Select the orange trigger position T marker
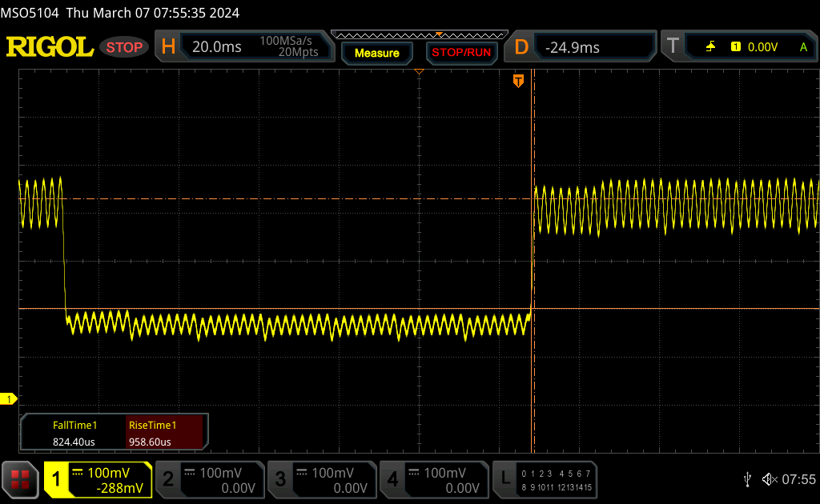This screenshot has height=504, width=820. pos(518,81)
